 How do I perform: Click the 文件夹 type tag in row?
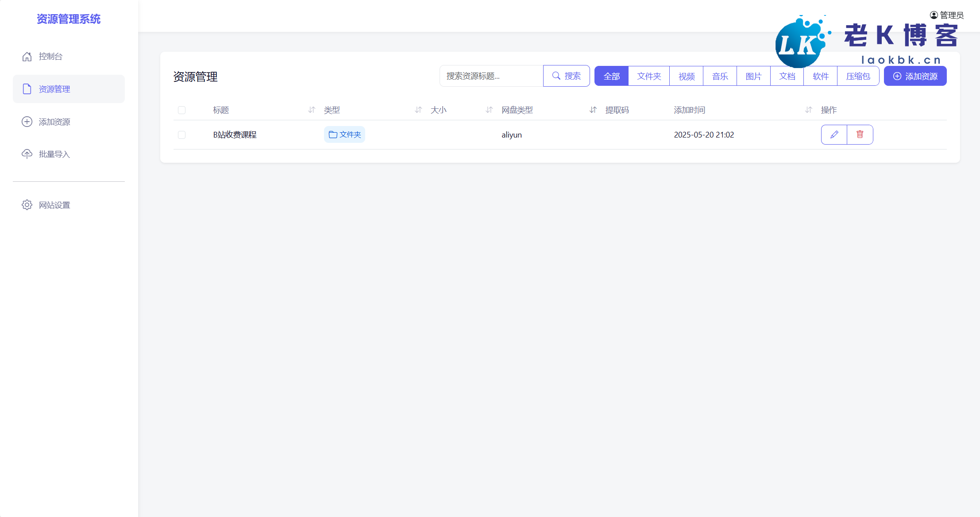click(344, 134)
